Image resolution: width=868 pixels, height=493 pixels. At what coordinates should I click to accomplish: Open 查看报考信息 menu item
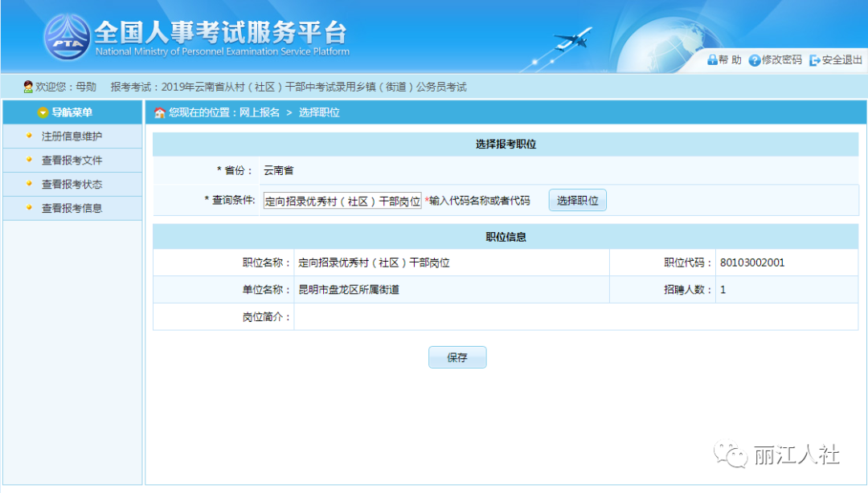pyautogui.click(x=72, y=208)
